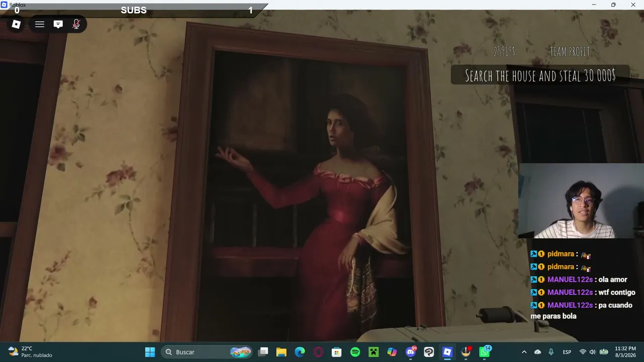Viewport: 644px width, 362px height.
Task: Open Task View from the taskbar
Action: (263, 352)
